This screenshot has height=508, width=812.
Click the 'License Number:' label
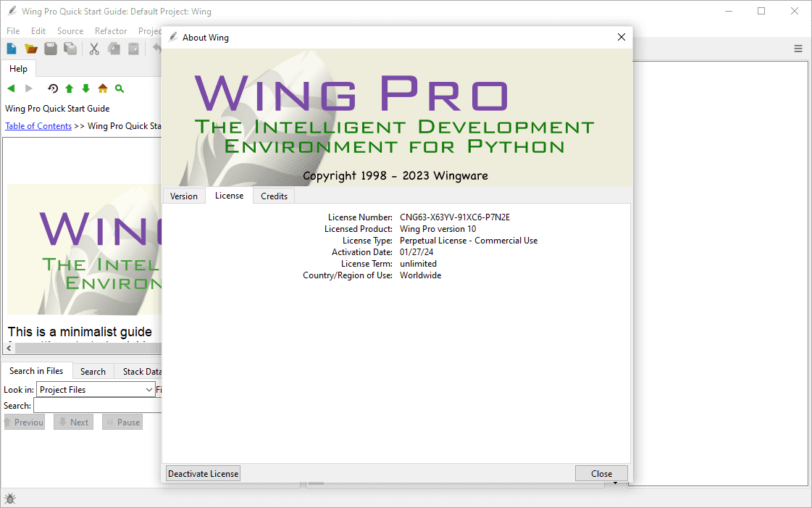pyautogui.click(x=360, y=217)
